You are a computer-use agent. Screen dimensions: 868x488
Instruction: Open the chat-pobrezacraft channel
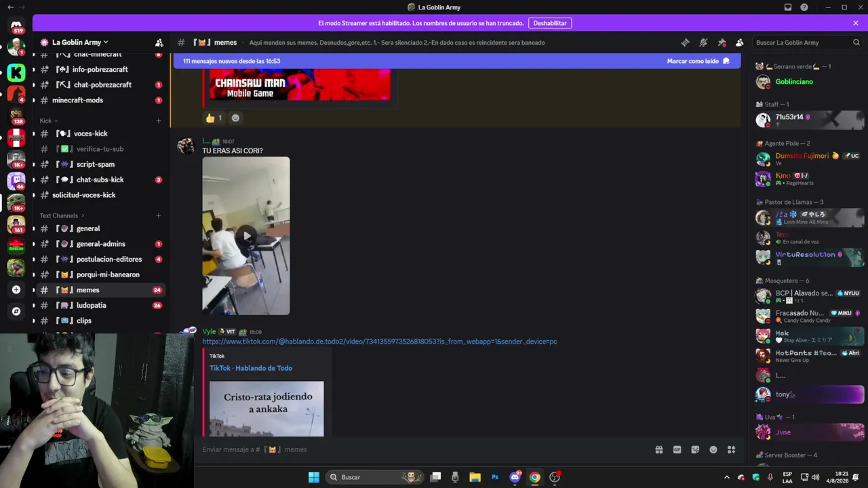coord(100,85)
